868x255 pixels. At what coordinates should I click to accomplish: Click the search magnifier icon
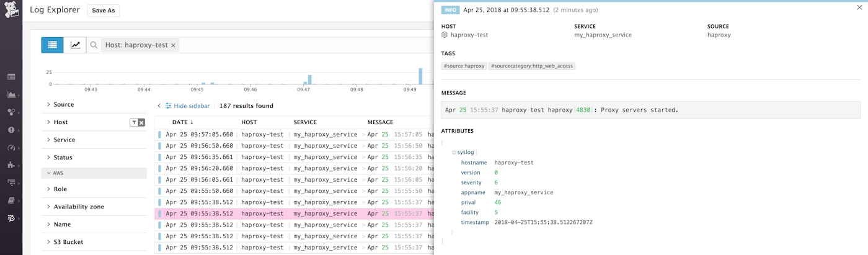(94, 45)
